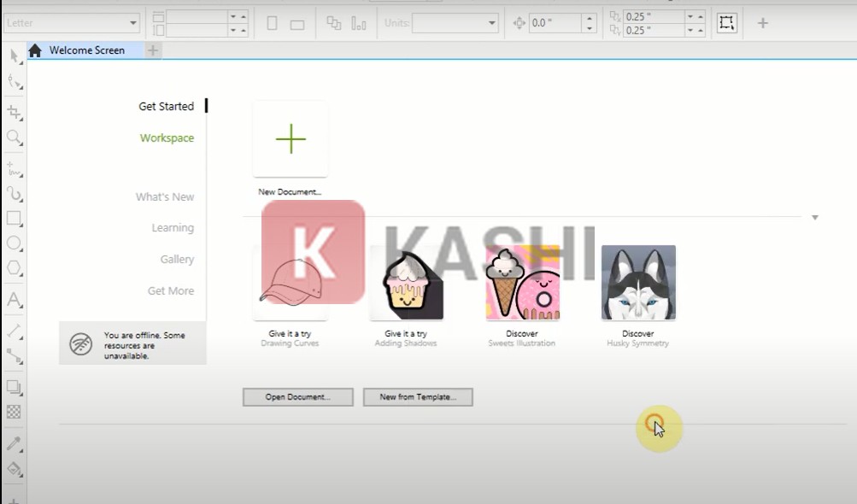The image size is (857, 504).
Task: Choose the Ellipse tool
Action: (x=14, y=243)
